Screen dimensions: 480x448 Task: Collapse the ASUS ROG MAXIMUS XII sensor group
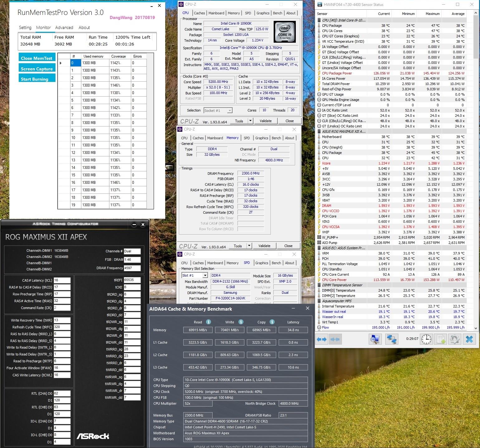pyautogui.click(x=319, y=131)
